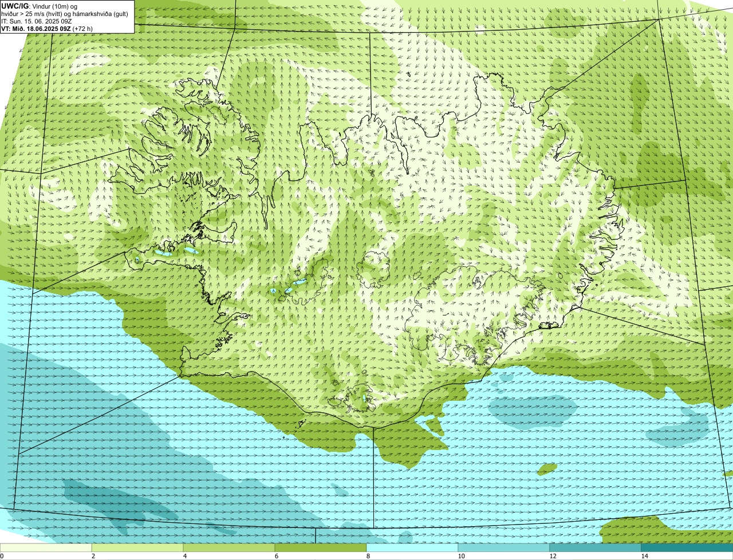Click the teal 12–14 legend swatch
Image resolution: width=733 pixels, height=560 pixels.
point(596,547)
